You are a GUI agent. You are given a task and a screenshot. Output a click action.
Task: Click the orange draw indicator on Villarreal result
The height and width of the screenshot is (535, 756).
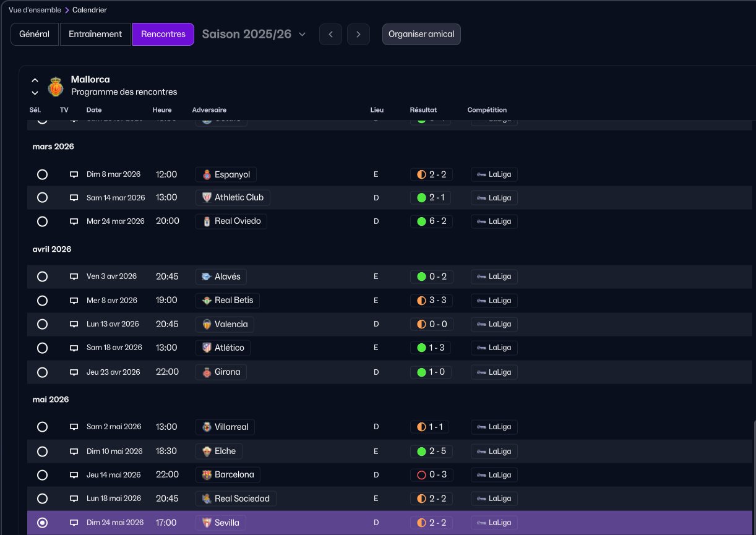421,427
